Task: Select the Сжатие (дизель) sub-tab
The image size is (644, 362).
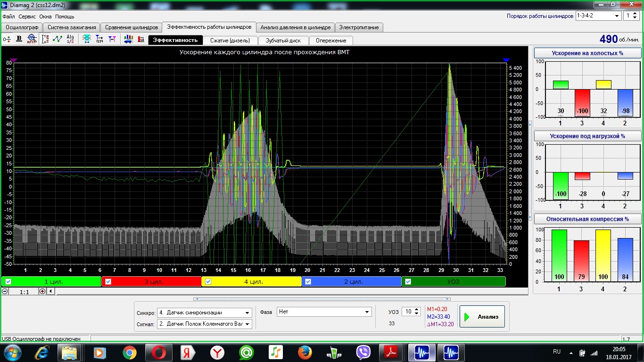Action: [x=231, y=40]
